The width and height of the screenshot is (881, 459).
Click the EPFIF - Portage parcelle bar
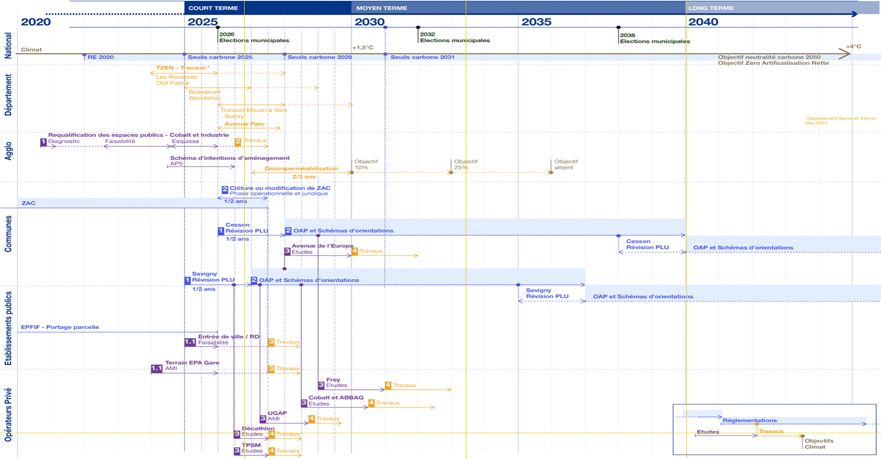60,327
